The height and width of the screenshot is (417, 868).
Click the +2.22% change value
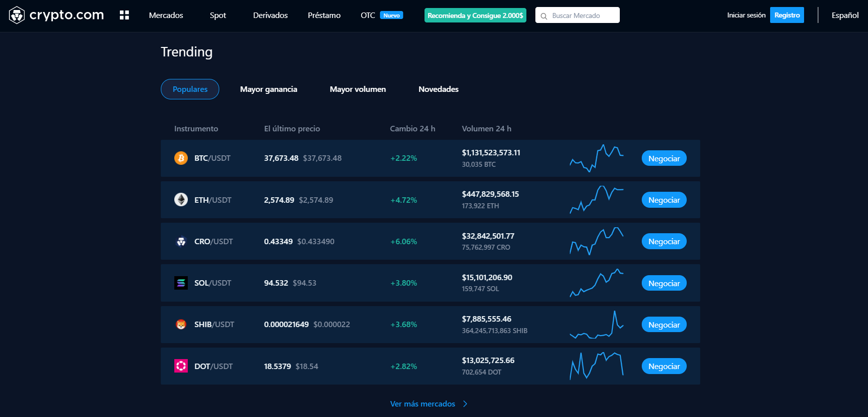pos(404,158)
